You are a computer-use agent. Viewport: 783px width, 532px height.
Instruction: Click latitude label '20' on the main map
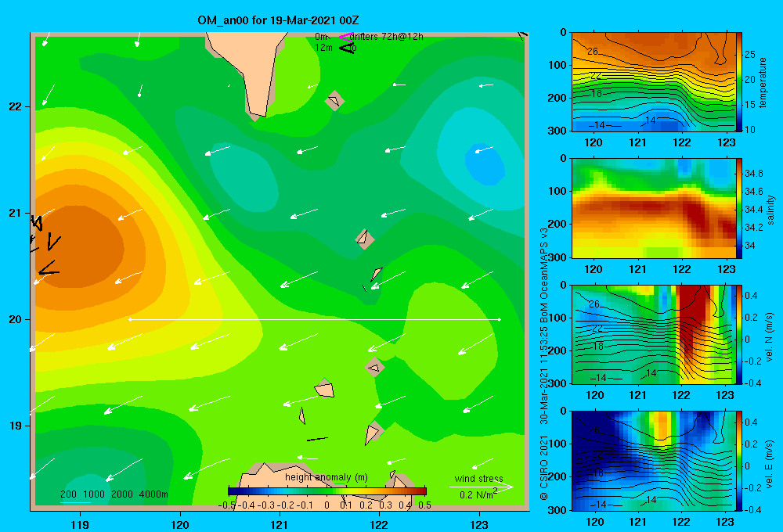15,319
